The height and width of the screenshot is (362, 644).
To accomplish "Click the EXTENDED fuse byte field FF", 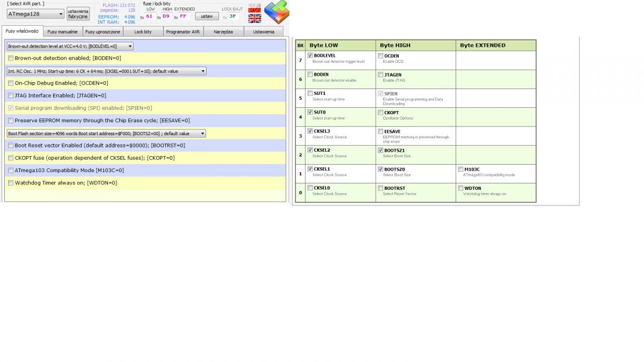I will coord(184,16).
